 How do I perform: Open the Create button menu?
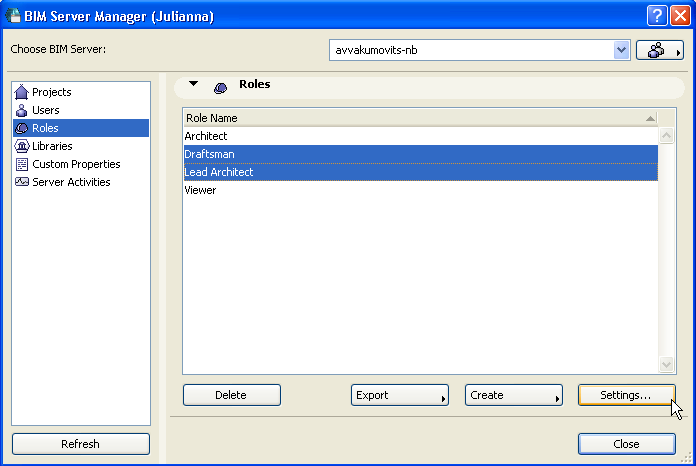514,395
